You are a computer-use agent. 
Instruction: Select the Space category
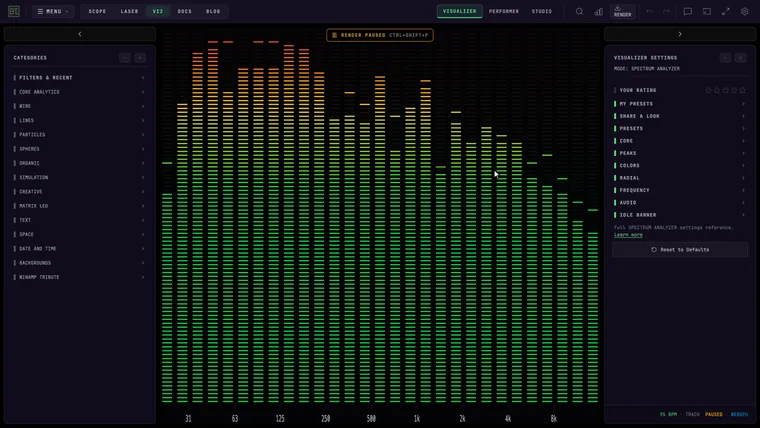79,234
